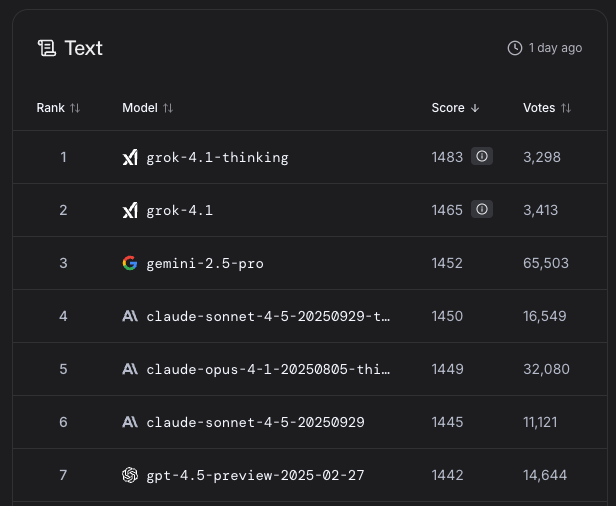Select the score value 1442
This screenshot has width=616, height=506.
[447, 475]
